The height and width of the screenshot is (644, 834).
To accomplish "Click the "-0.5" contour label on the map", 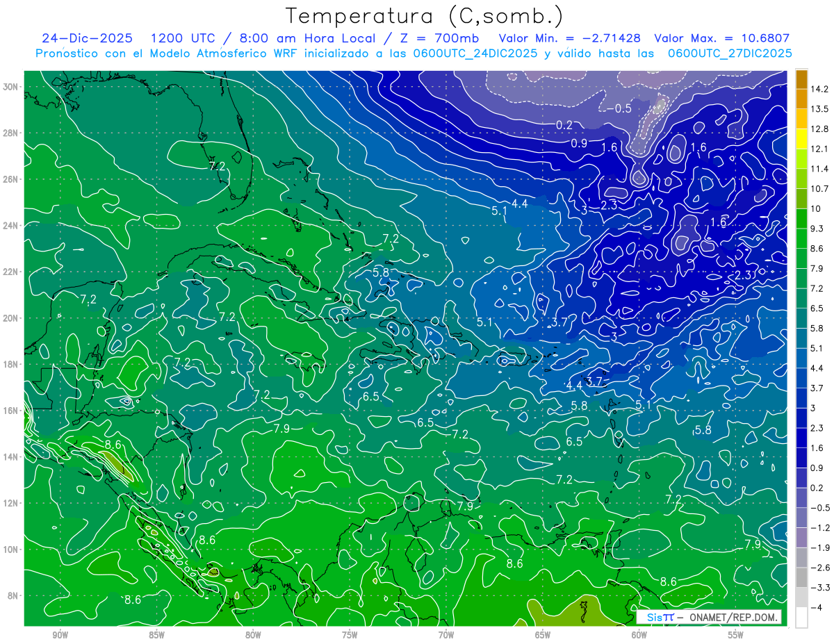I will tap(619, 108).
